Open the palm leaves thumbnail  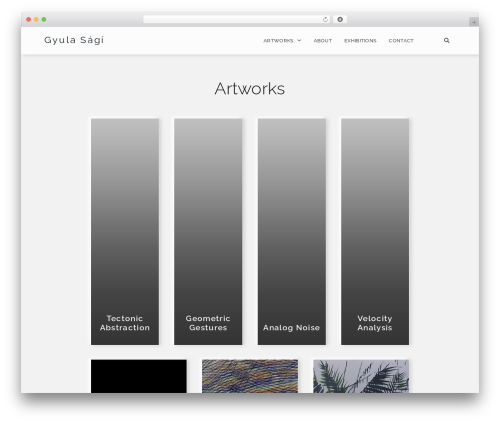point(361,376)
